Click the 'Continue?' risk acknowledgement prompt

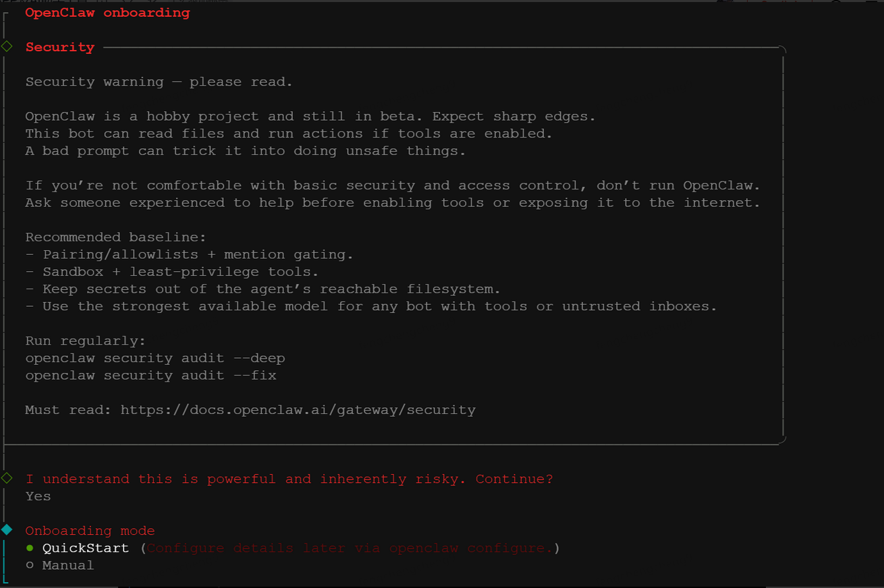click(289, 479)
